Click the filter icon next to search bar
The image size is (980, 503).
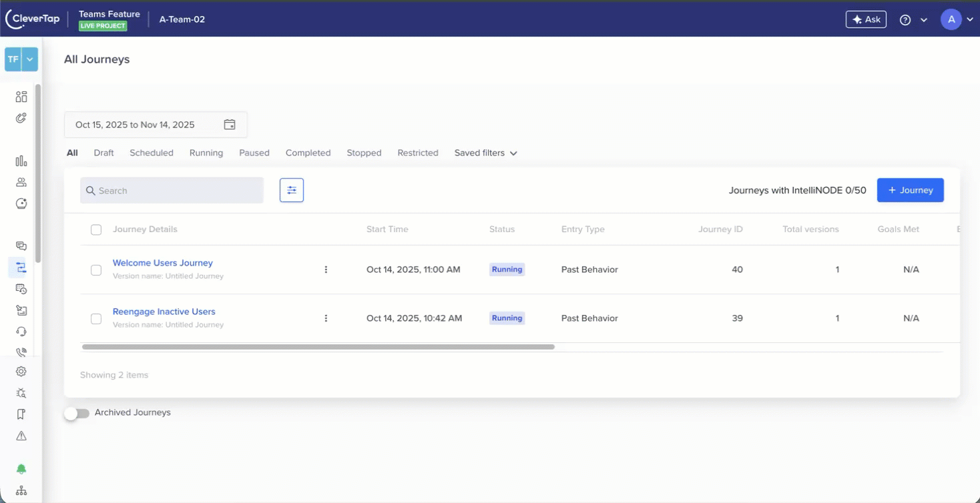pyautogui.click(x=292, y=190)
